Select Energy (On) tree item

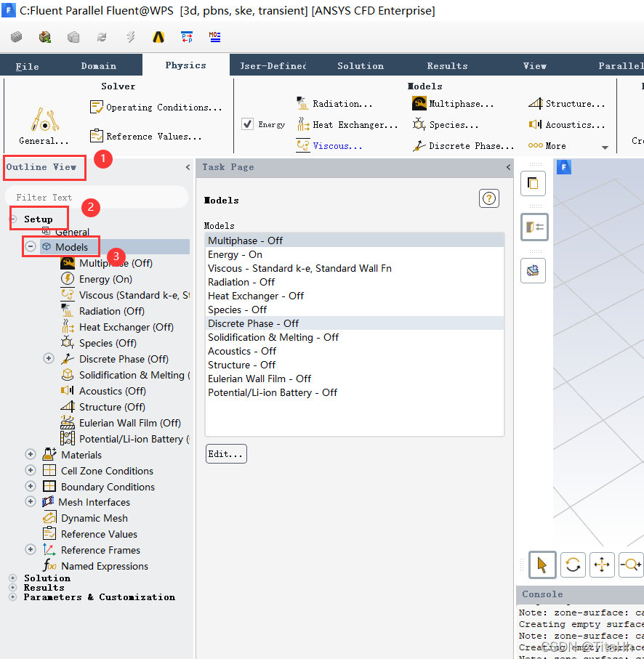105,279
